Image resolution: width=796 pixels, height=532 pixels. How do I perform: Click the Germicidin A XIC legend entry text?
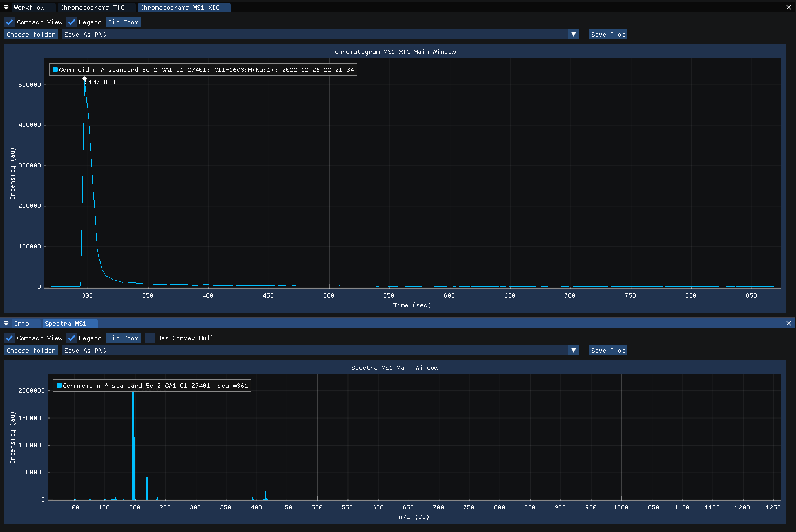[x=206, y=70]
